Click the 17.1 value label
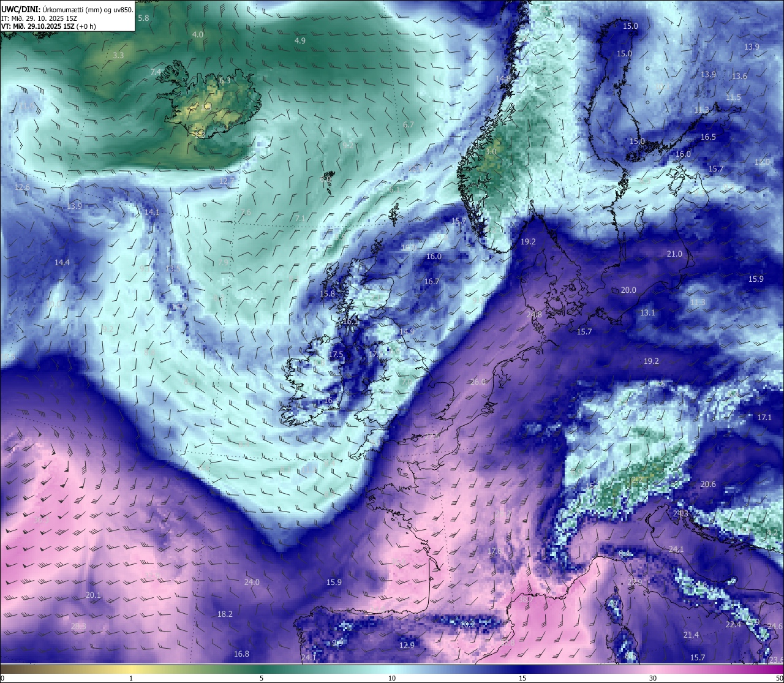 pos(764,418)
